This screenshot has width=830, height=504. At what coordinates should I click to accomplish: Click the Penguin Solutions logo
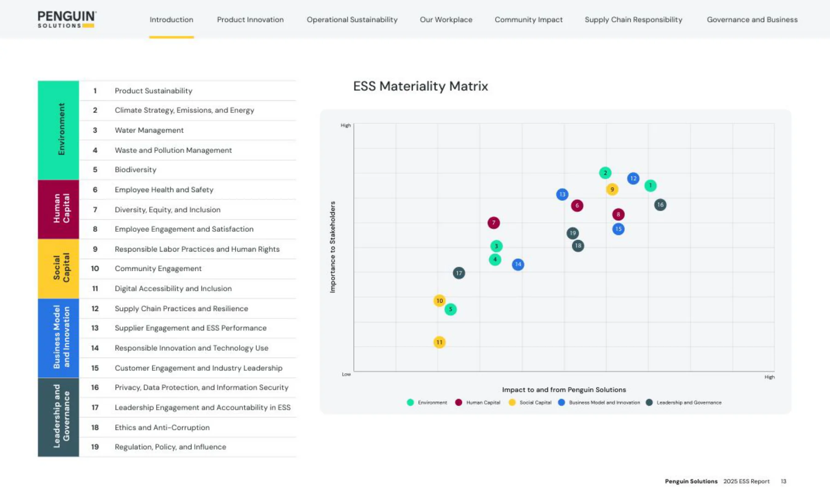(x=67, y=19)
